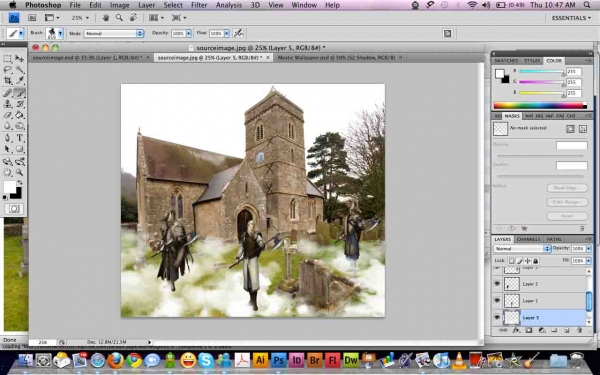Screen dimensions: 600x375
Task: Hide Layer 2 visibility eye
Action: [x=497, y=284]
